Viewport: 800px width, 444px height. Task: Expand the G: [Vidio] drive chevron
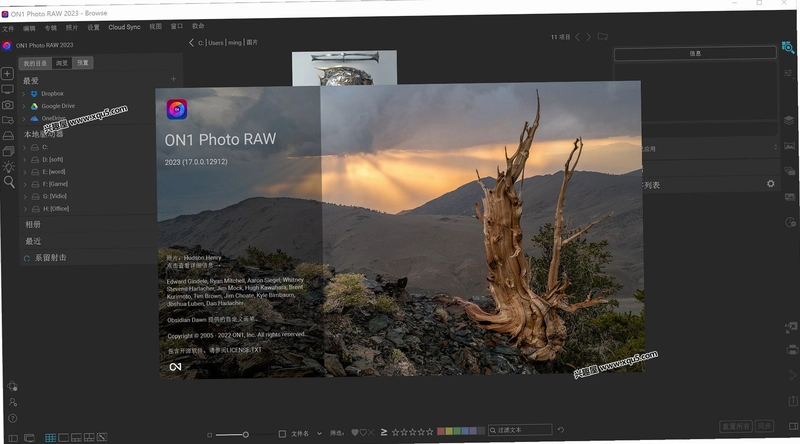coord(25,196)
